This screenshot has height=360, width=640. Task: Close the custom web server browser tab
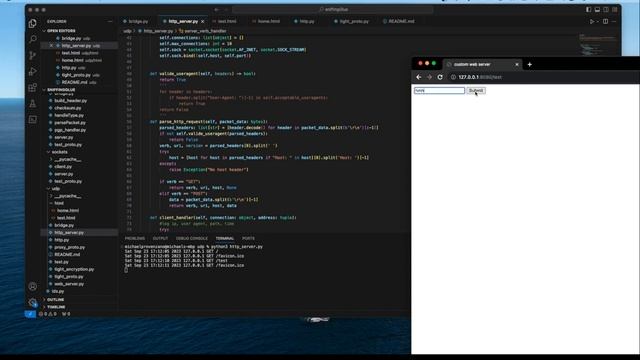pyautogui.click(x=517, y=64)
